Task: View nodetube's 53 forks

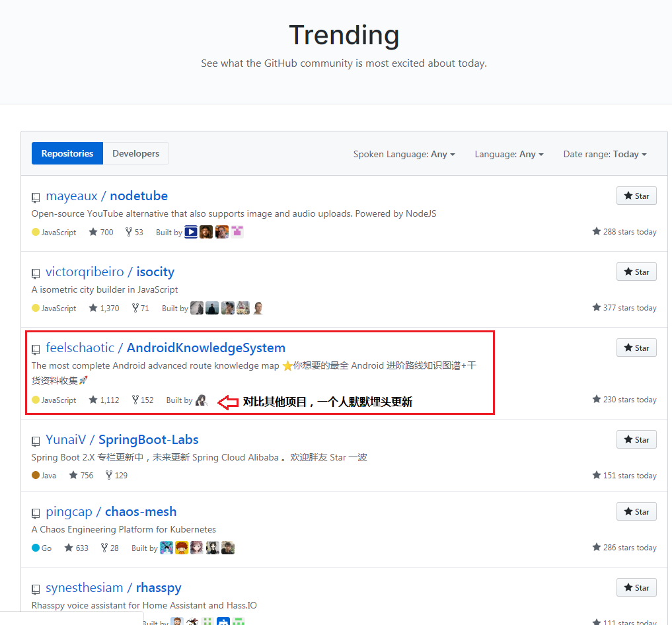Action: pyautogui.click(x=134, y=232)
